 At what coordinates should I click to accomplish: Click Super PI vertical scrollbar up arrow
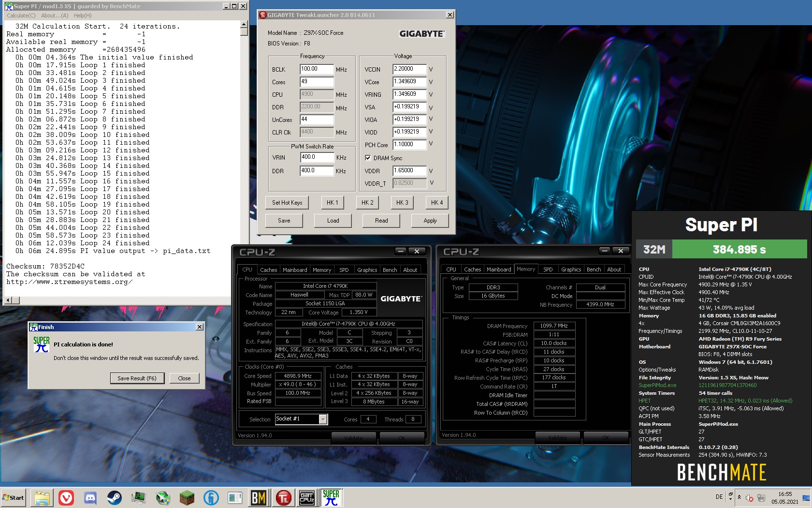(x=244, y=24)
